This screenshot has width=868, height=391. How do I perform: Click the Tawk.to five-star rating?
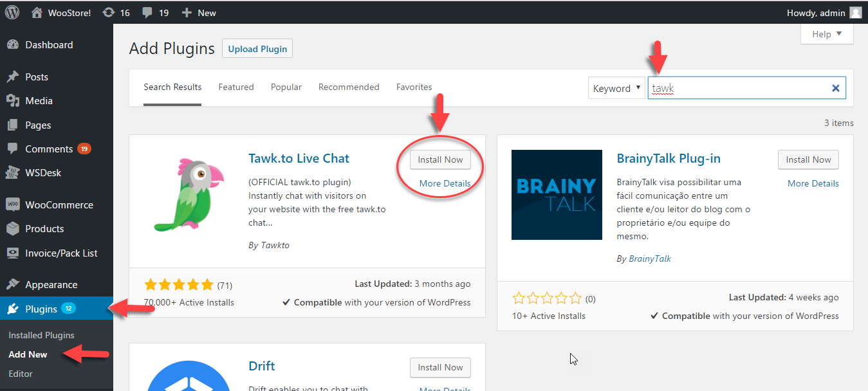[x=179, y=285]
